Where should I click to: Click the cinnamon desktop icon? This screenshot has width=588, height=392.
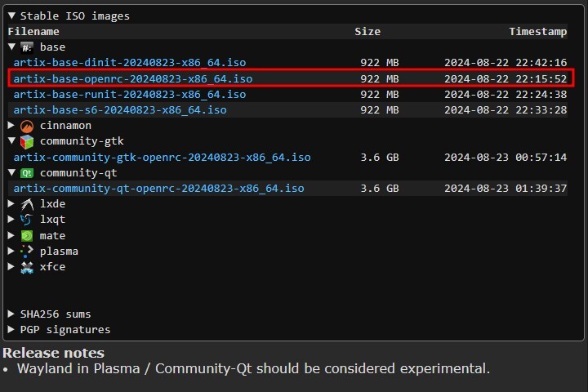[27, 126]
